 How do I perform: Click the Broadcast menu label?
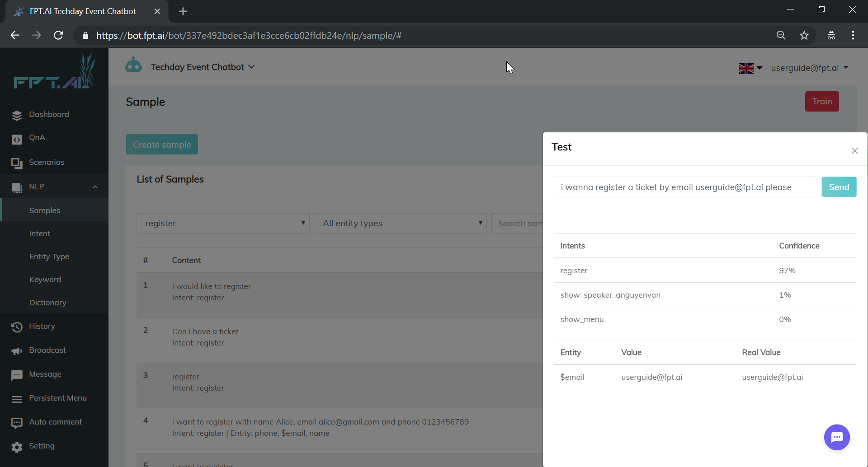[x=47, y=350]
